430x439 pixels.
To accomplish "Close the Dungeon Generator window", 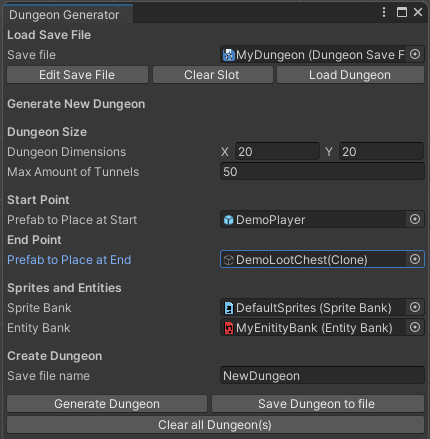I will pos(418,12).
